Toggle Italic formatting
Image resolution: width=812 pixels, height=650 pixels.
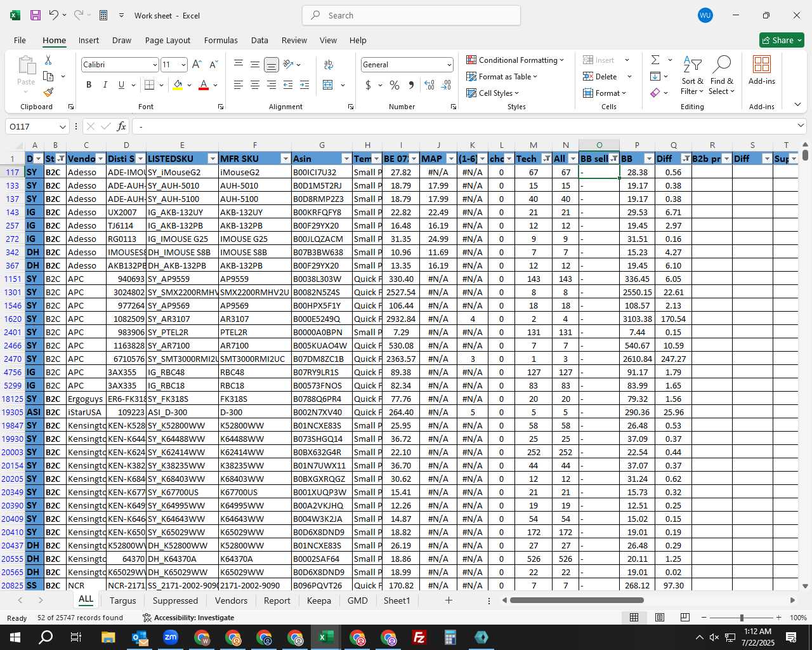pyautogui.click(x=105, y=85)
